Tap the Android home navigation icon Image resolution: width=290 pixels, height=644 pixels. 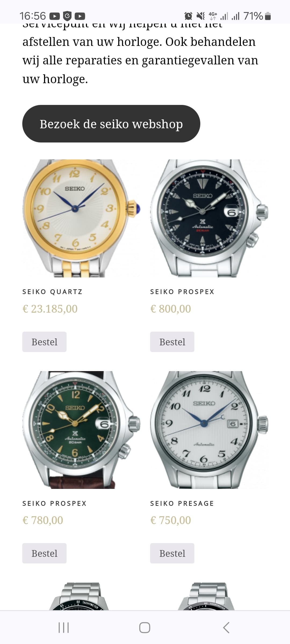145,628
